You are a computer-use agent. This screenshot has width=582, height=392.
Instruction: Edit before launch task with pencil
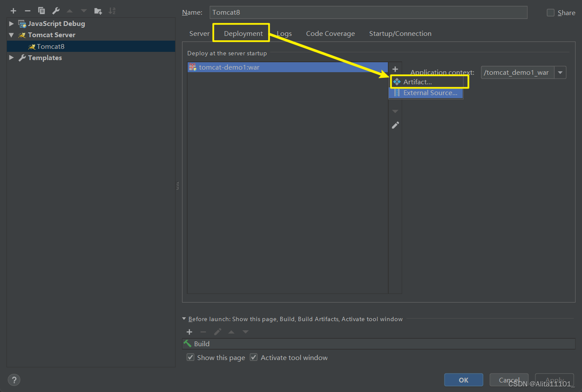point(217,332)
